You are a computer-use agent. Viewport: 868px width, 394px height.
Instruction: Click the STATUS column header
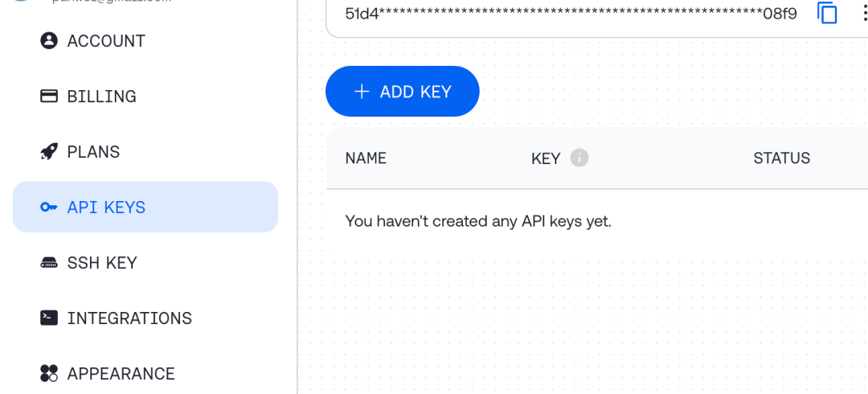(x=782, y=158)
